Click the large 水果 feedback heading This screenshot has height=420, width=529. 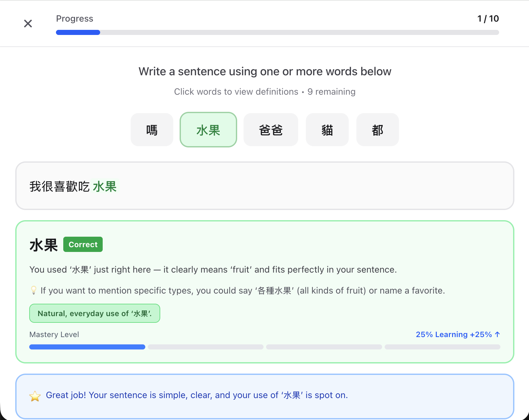click(44, 245)
